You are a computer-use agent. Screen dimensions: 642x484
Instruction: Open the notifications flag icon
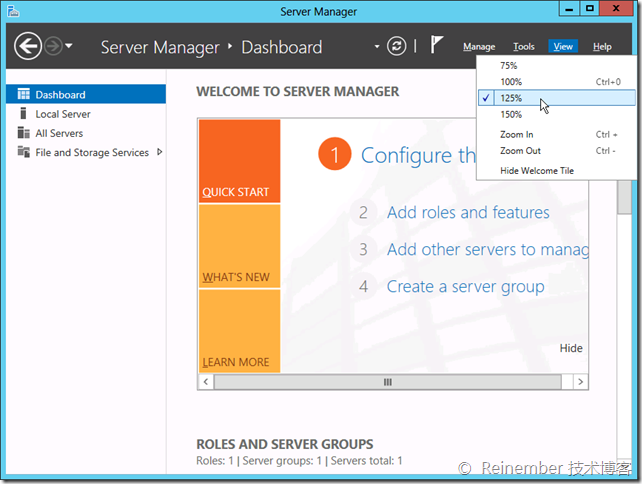(437, 45)
